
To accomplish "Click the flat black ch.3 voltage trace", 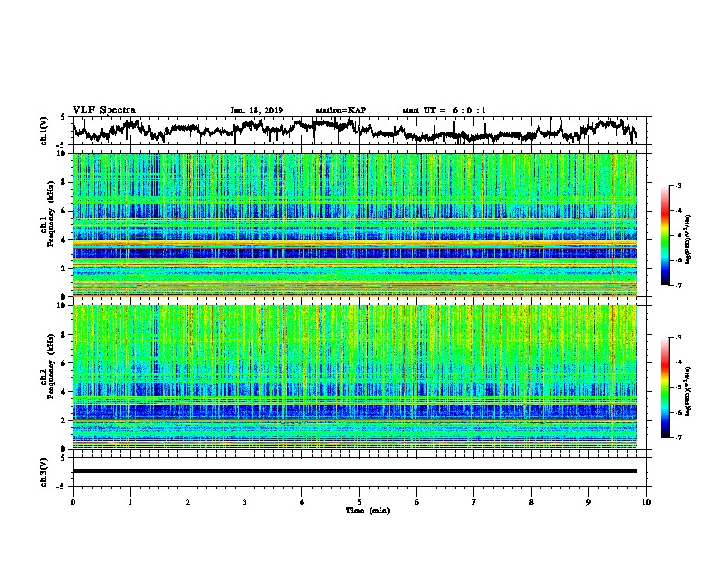I will tap(355, 471).
